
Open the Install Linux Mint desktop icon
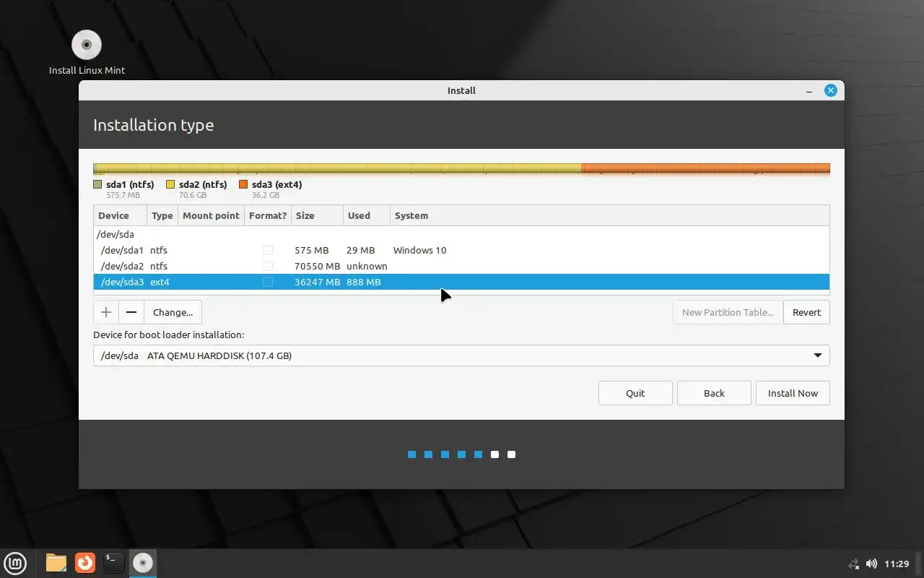87,52
